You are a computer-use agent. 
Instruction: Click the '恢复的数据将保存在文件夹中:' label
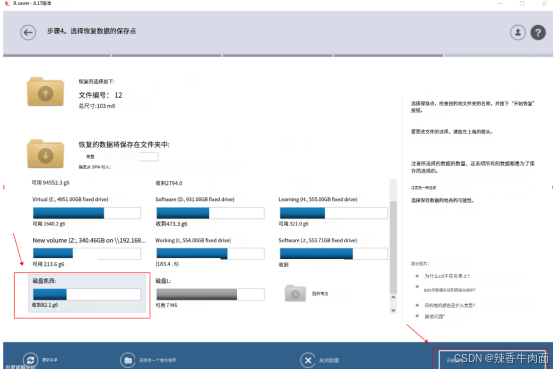click(x=124, y=144)
